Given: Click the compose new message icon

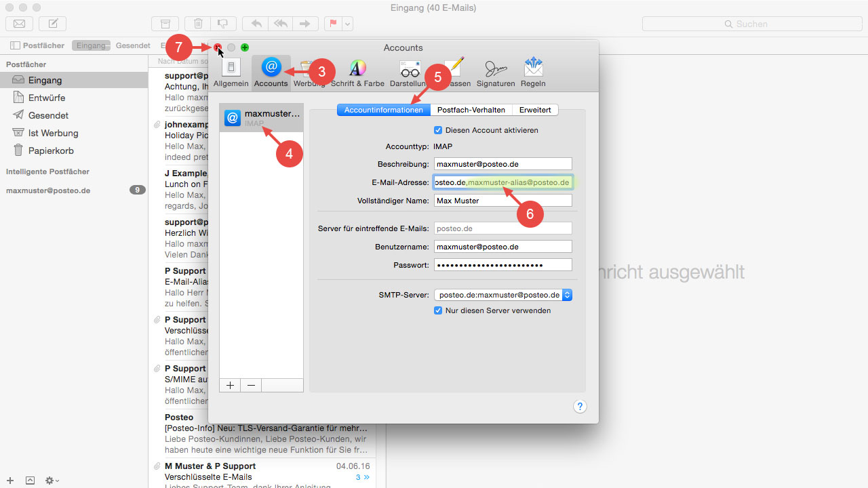Looking at the screenshot, I should pos(52,24).
